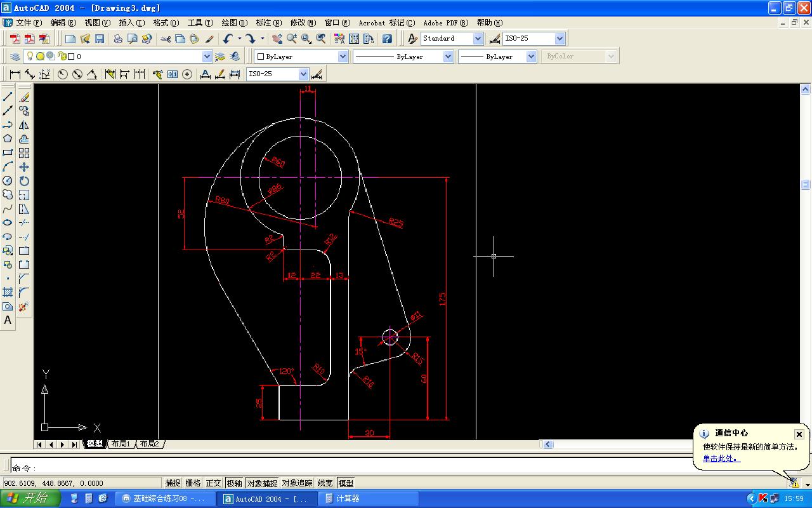Click the Cut scissors icon
The width and height of the screenshot is (812, 508).
tap(166, 39)
